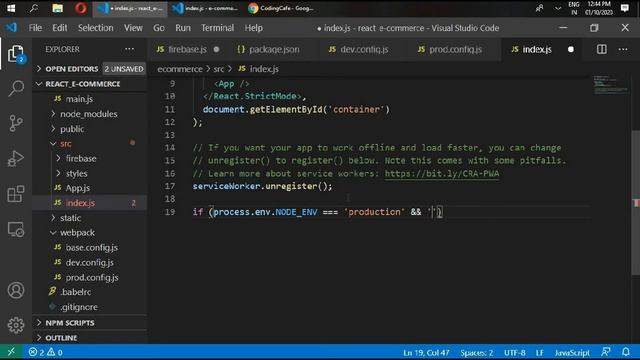Image resolution: width=640 pixels, height=360 pixels.
Task: Click Ln 19, Col 47 status indicator
Action: coord(426,352)
